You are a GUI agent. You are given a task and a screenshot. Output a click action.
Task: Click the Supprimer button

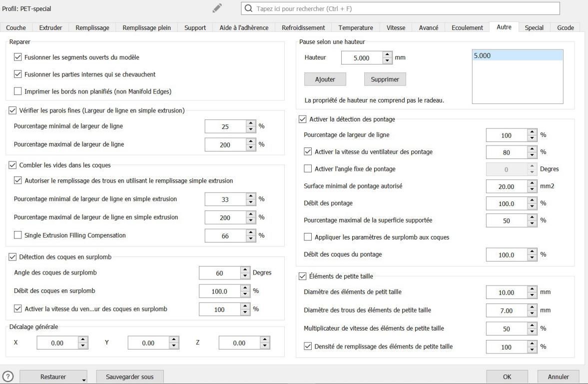(385, 79)
